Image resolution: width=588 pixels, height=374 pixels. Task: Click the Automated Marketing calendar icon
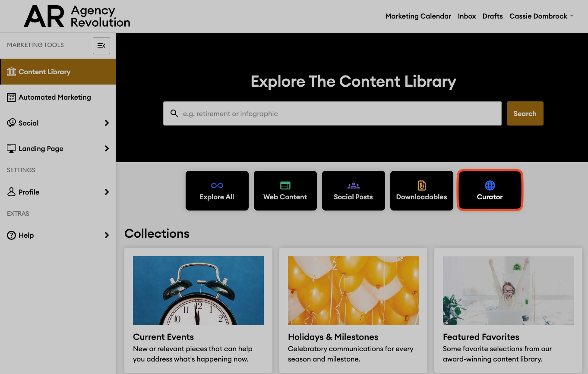point(12,97)
